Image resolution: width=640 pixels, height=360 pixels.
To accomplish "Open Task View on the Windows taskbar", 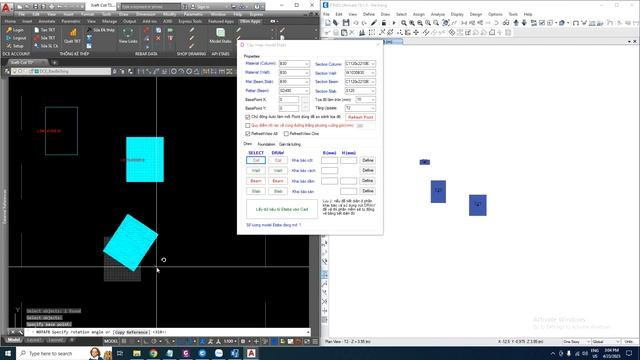I will [120, 353].
